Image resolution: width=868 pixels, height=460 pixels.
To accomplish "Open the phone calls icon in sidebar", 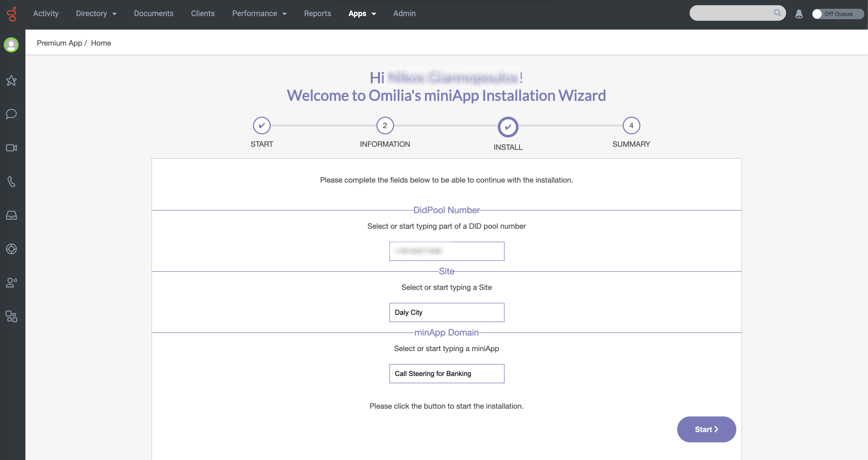I will coord(11,181).
